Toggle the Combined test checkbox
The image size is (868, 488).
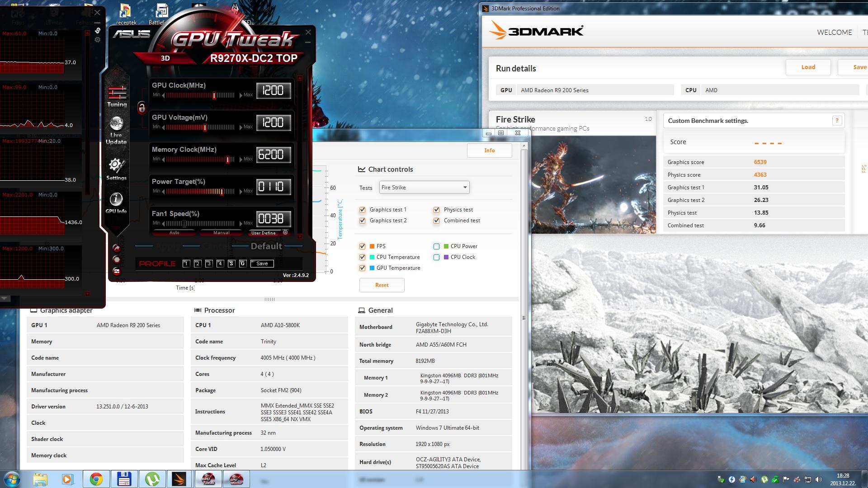[436, 221]
